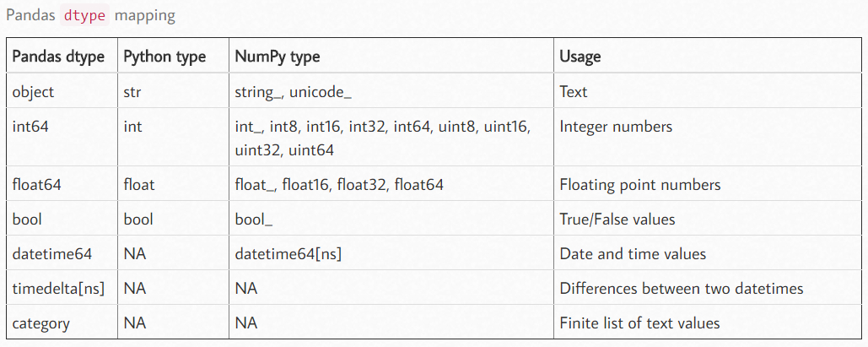Viewport: 868px width, 347px height.
Task: Click the 'str' Python type cell
Action: (132, 92)
